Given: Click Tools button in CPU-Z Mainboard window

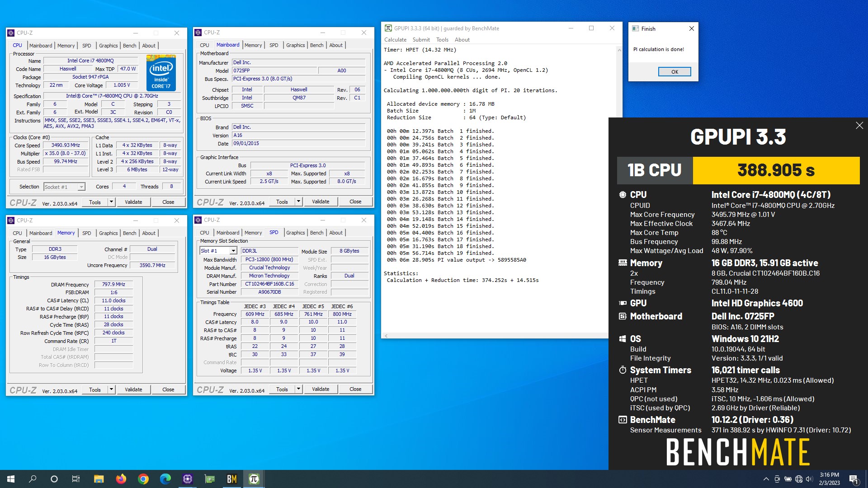Looking at the screenshot, I should pos(282,202).
